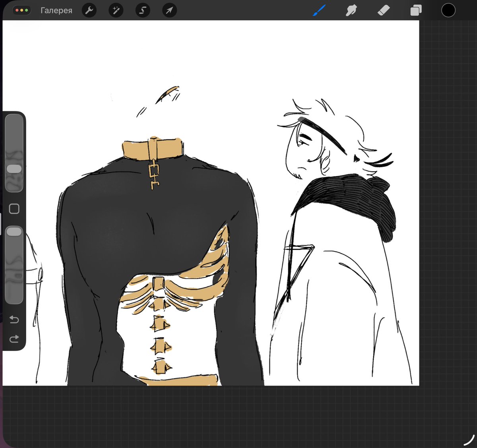Select the Brush tool
This screenshot has width=477, height=448.
point(319,10)
